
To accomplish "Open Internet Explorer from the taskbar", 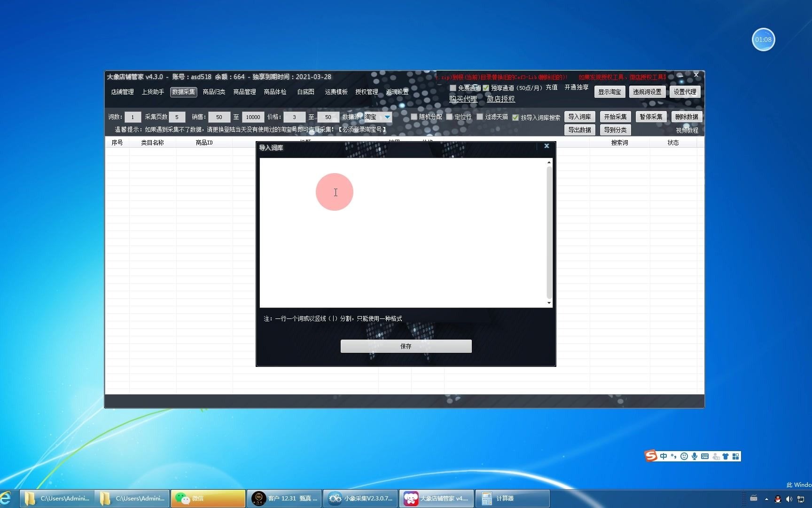I will point(6,498).
